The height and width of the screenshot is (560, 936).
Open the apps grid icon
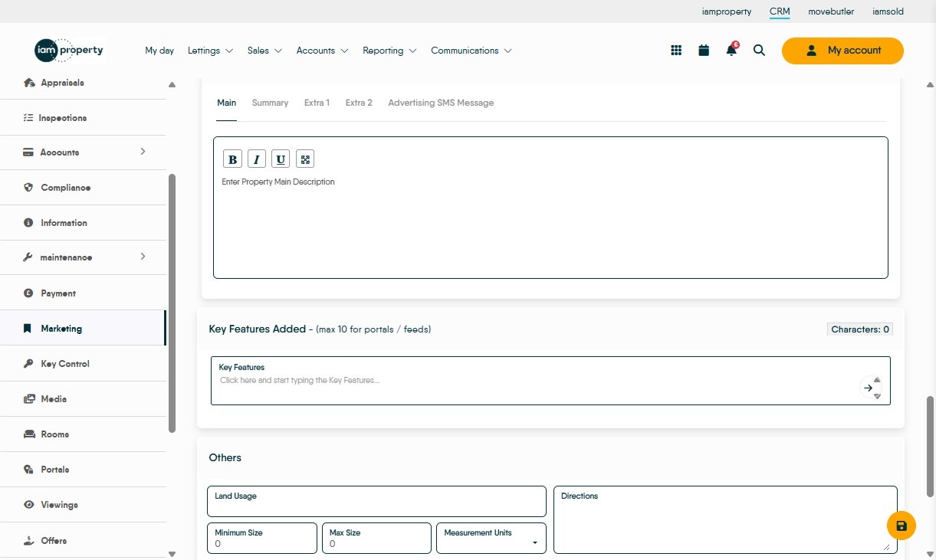pyautogui.click(x=676, y=51)
